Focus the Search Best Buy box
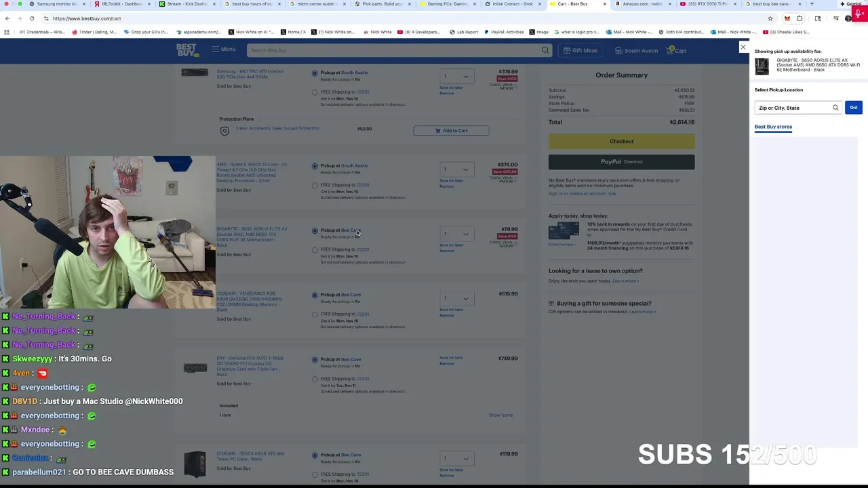Viewport: 868px width, 488px height. tap(399, 50)
